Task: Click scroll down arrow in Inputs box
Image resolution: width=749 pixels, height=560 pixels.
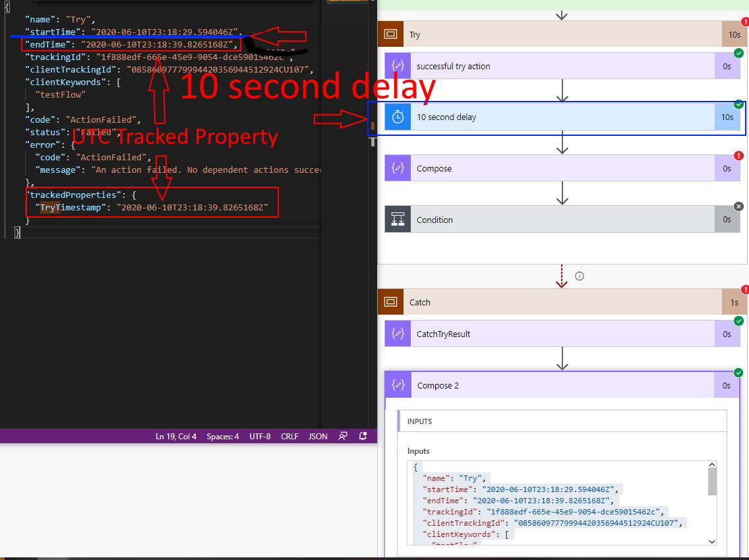Action: pyautogui.click(x=711, y=542)
